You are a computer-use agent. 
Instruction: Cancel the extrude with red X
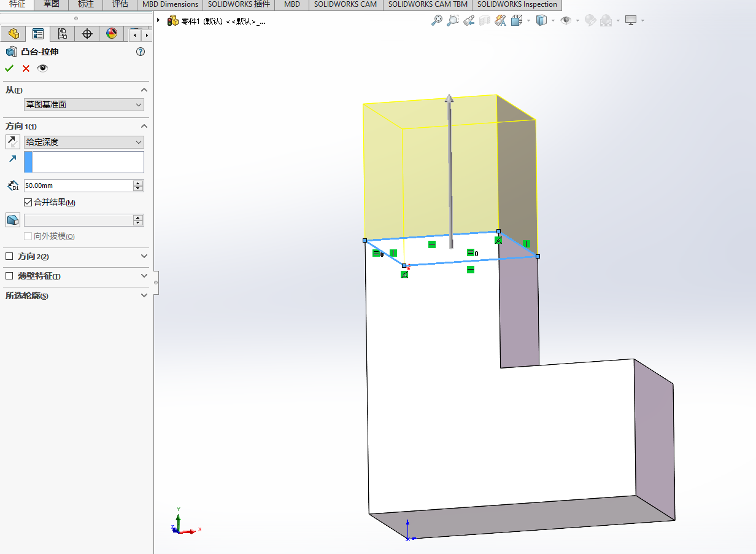click(x=26, y=68)
